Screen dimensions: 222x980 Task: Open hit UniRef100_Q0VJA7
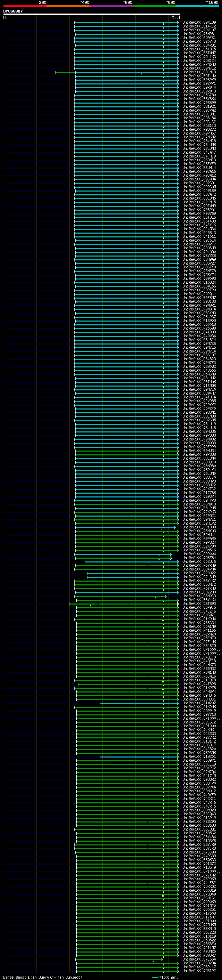click(x=199, y=30)
